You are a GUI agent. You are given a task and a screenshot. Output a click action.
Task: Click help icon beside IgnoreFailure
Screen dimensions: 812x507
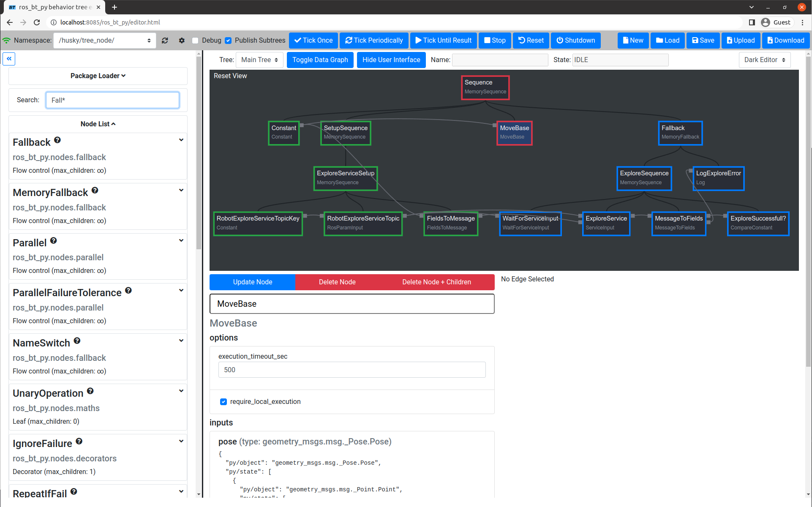[x=79, y=441]
